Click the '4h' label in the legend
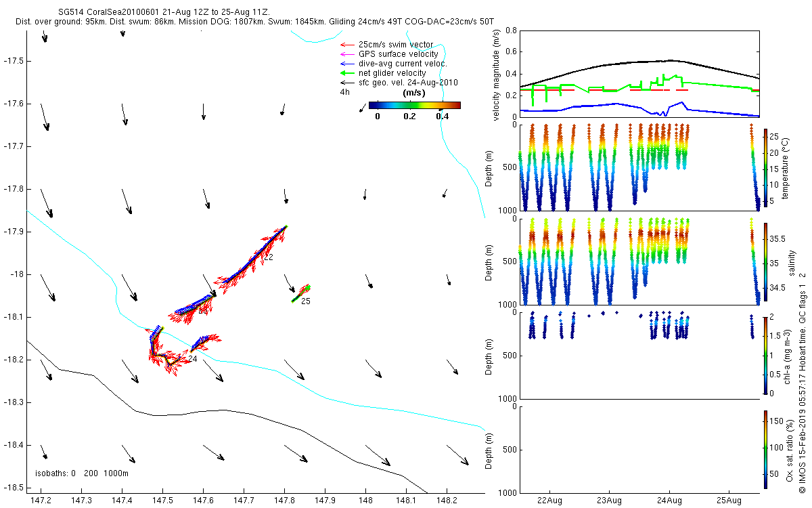The height and width of the screenshot is (508, 812). click(x=344, y=92)
